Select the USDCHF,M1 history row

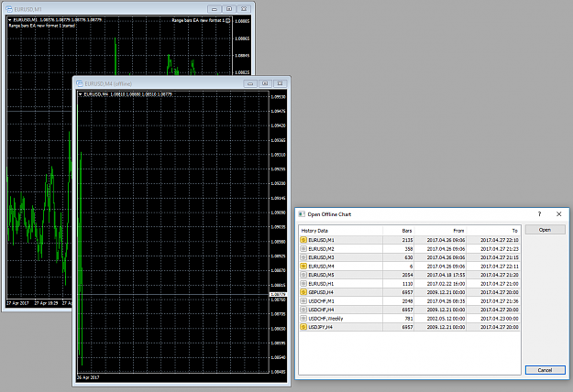[410, 300]
